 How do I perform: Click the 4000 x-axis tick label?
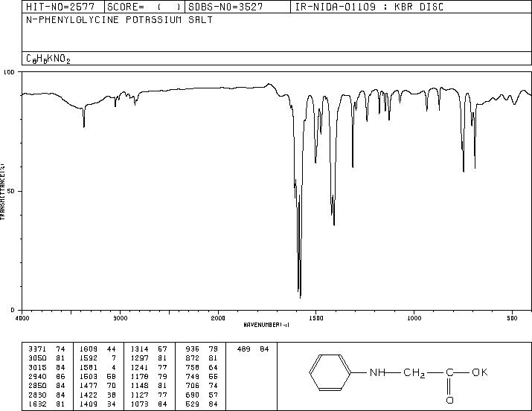coord(22,318)
